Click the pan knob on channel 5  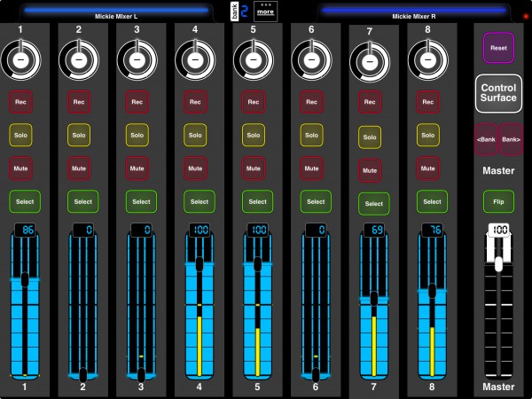(254, 59)
